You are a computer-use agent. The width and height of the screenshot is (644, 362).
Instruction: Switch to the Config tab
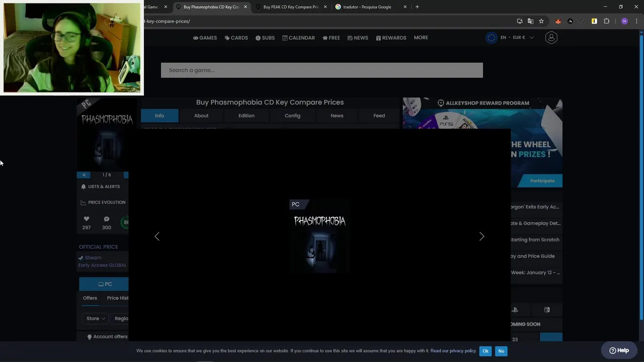pos(292,116)
